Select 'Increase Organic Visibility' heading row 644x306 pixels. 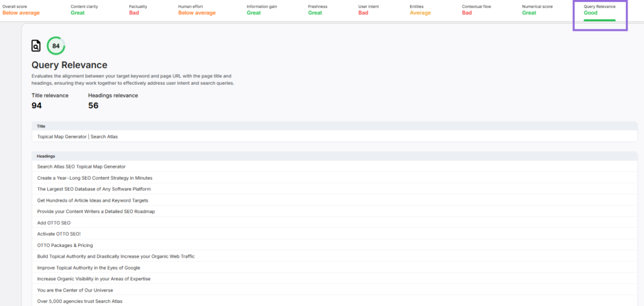[x=335, y=278]
